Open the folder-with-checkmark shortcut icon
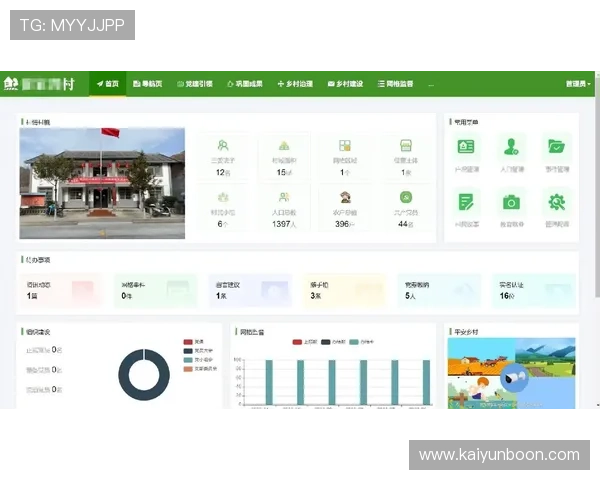This screenshot has width=600, height=480. 556,147
